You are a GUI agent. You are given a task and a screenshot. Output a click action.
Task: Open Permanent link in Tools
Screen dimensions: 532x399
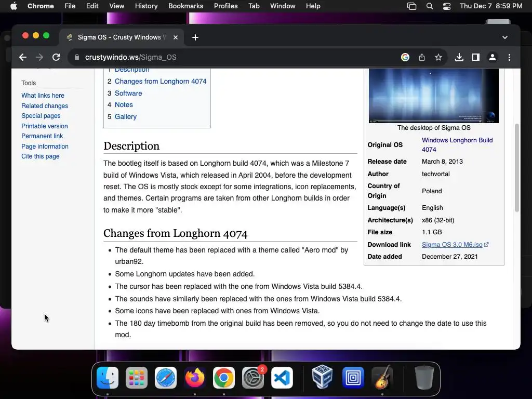point(42,136)
